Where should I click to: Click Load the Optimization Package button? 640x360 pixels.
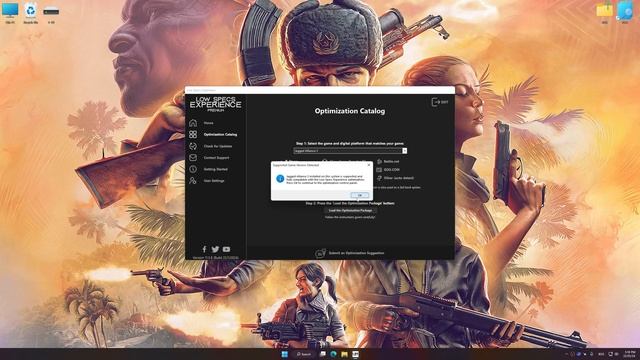point(350,211)
